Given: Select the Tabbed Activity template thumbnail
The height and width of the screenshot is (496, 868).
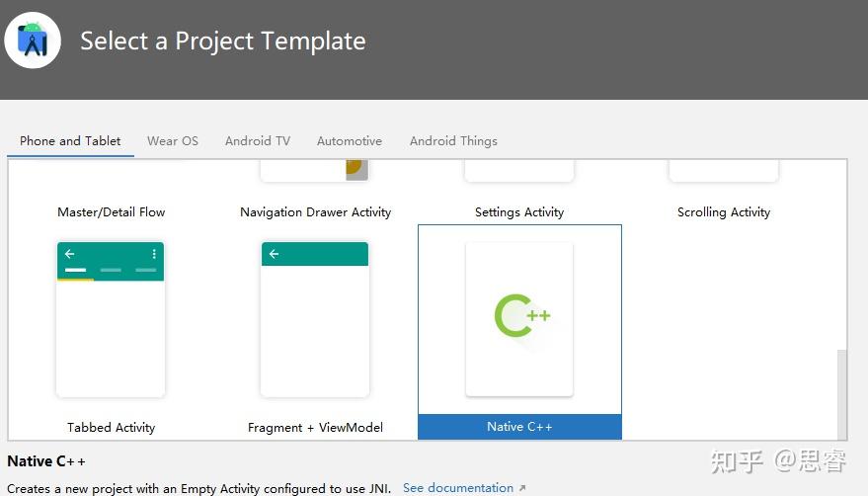Looking at the screenshot, I should coord(111,319).
